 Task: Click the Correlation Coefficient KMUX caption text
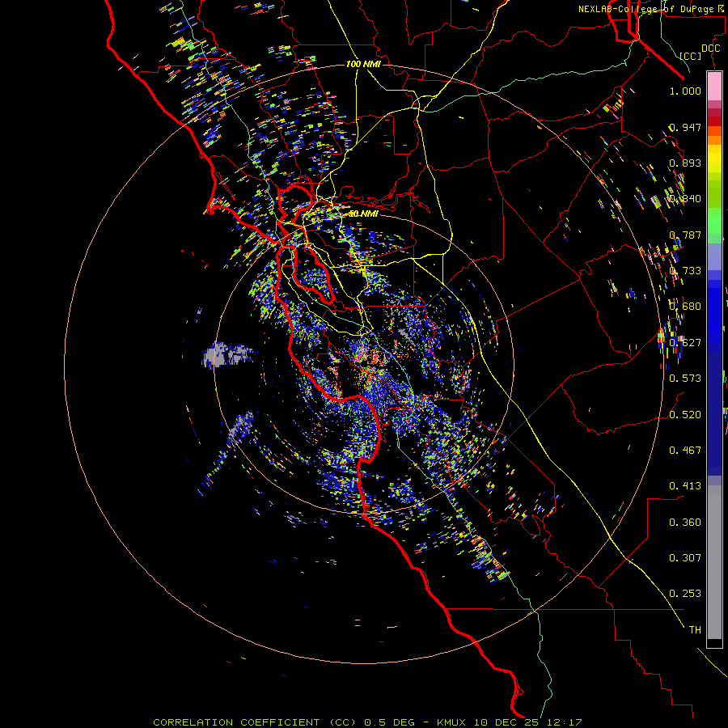[367, 722]
